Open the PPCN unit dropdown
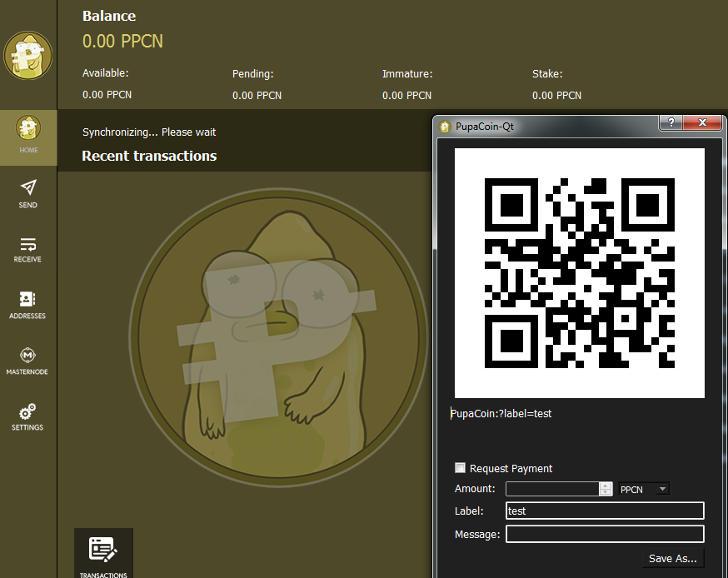The height and width of the screenshot is (578, 728). click(x=644, y=489)
